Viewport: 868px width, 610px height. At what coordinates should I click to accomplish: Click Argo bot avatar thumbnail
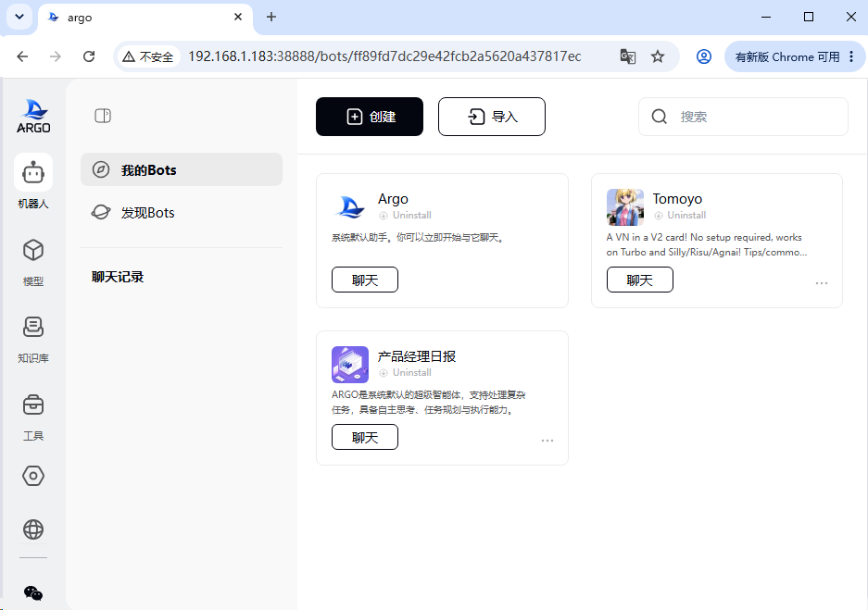[350, 207]
